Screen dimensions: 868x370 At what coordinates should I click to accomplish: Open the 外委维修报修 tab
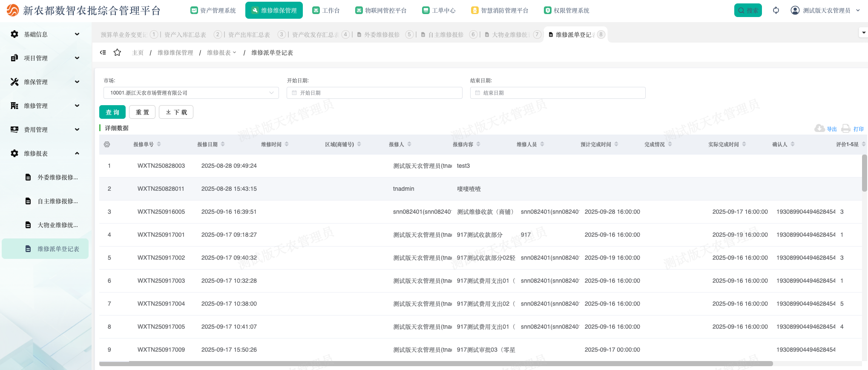[x=381, y=34]
